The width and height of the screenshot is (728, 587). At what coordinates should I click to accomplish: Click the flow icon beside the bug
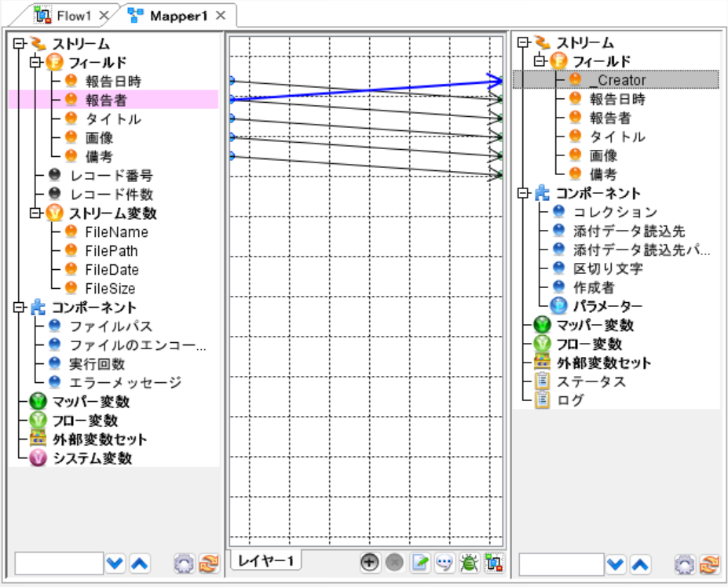click(x=493, y=561)
